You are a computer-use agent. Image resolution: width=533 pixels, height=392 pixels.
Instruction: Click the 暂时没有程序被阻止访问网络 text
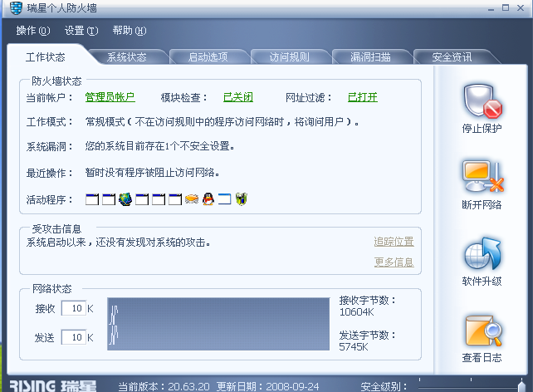(152, 173)
